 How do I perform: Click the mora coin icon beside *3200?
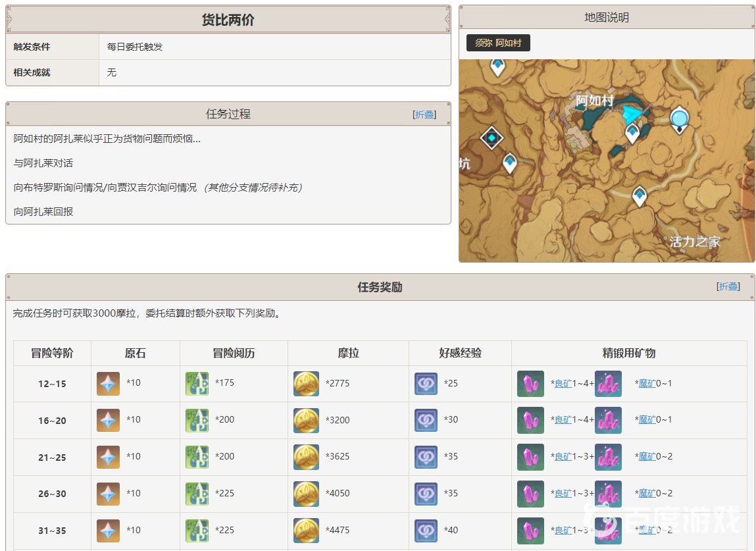tap(306, 420)
